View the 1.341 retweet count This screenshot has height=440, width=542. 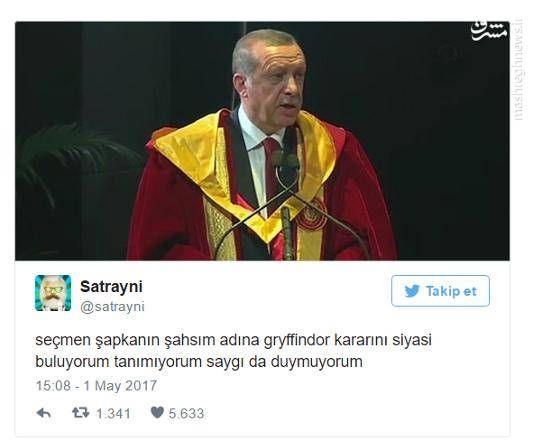click(113, 413)
